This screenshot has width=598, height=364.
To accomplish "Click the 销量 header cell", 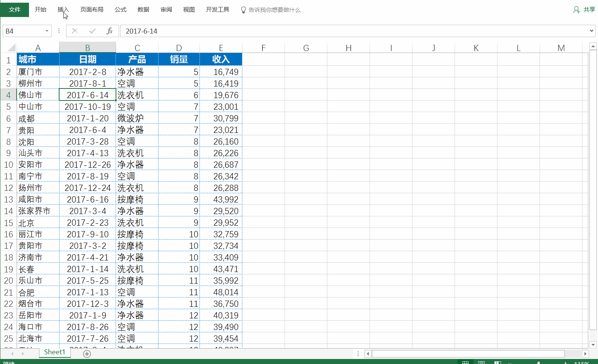I will 179,60.
